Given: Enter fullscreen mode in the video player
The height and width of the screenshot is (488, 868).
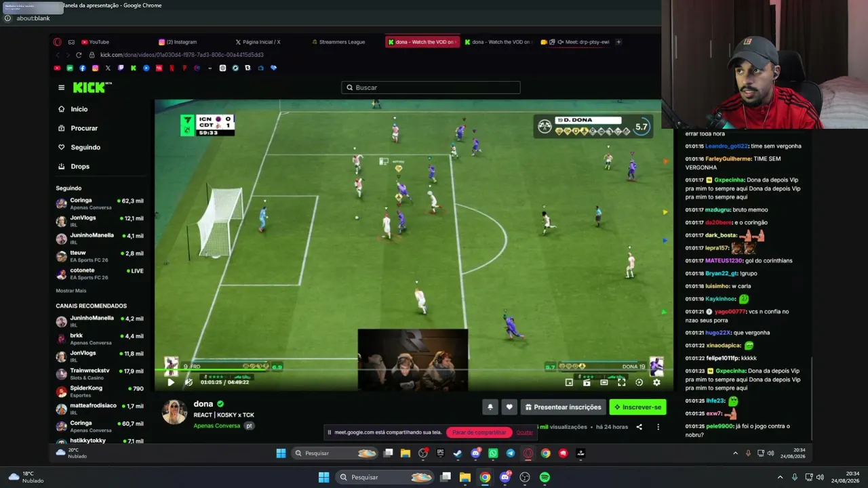Looking at the screenshot, I should tap(621, 382).
